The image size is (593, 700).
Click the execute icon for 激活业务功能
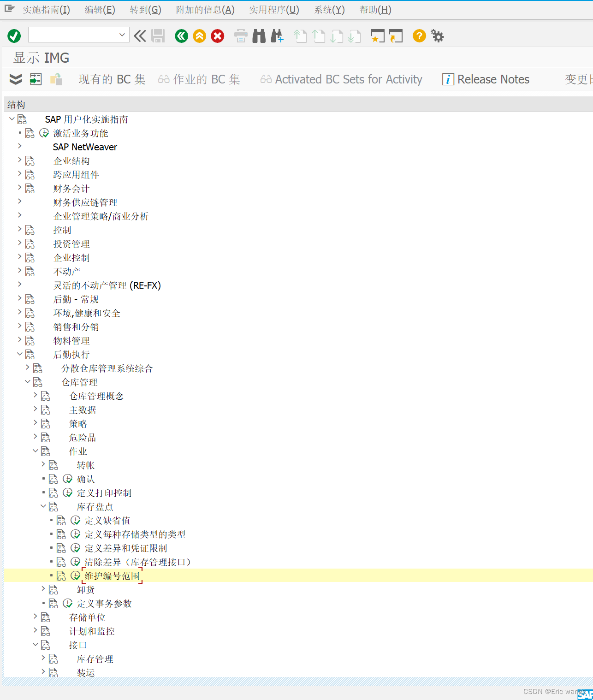pyautogui.click(x=44, y=133)
